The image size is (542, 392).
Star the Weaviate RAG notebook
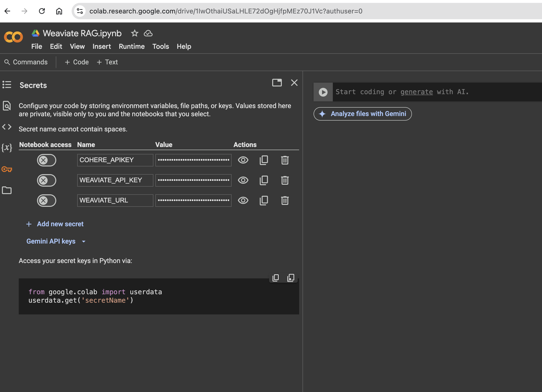134,33
